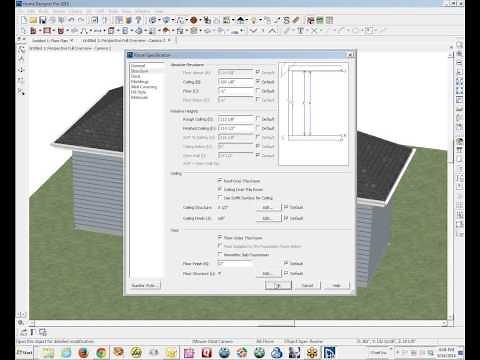Click into the Finished Ceiling (F) height field
The image size is (480, 360).
pyautogui.click(x=235, y=128)
